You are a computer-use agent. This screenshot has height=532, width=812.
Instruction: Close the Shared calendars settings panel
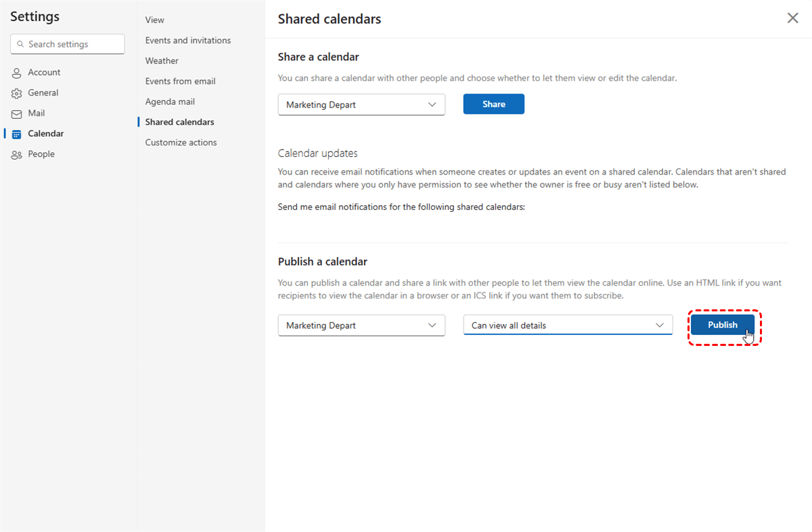coord(792,18)
